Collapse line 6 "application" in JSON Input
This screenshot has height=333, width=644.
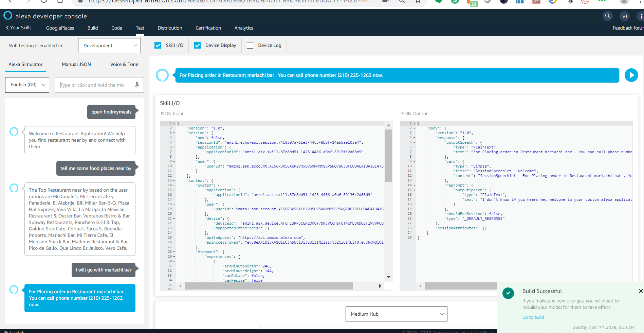pos(174,147)
